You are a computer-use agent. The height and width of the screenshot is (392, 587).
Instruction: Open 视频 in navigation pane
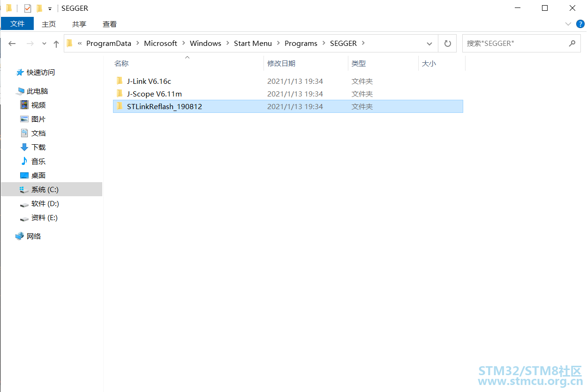click(x=38, y=105)
